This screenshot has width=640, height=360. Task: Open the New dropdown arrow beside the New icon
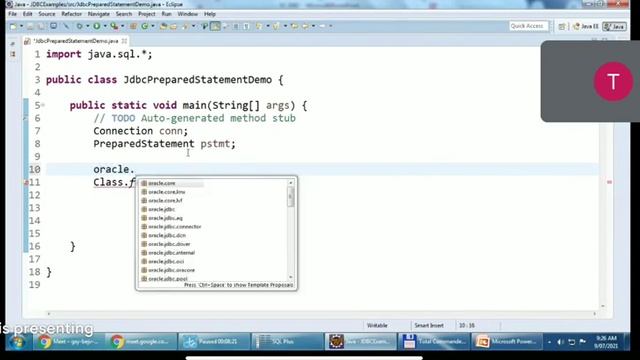[21, 26]
